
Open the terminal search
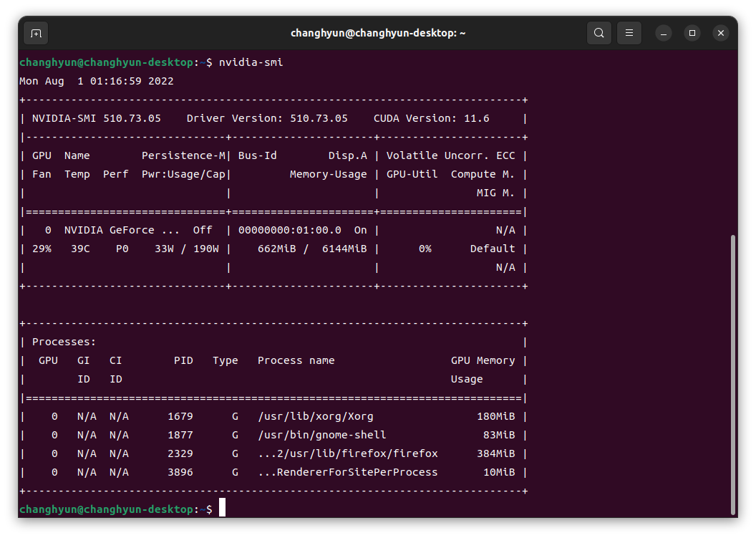598,33
